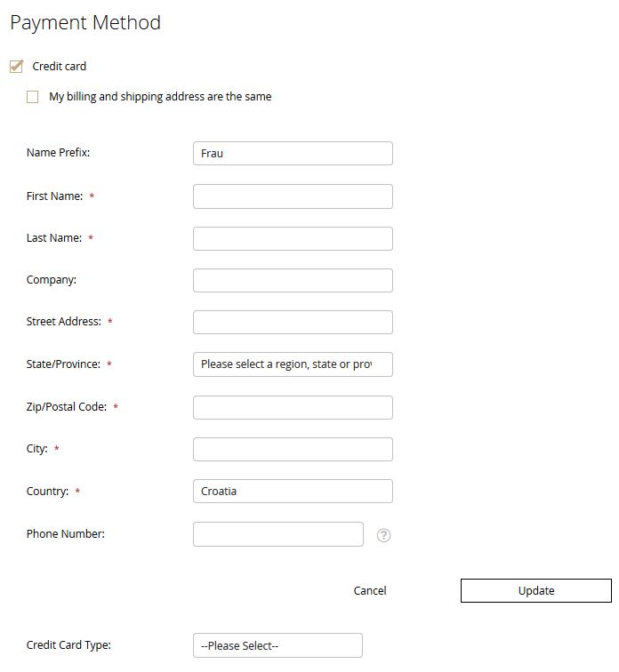Open the Credit Card Type dropdown

pyautogui.click(x=277, y=645)
